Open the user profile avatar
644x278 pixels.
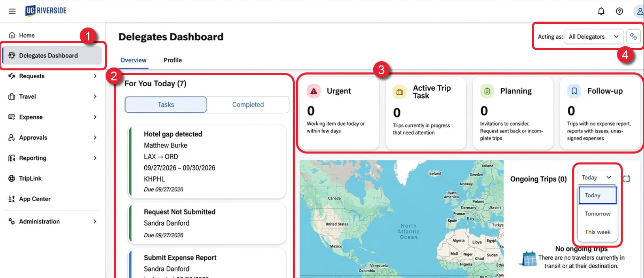coord(639,11)
